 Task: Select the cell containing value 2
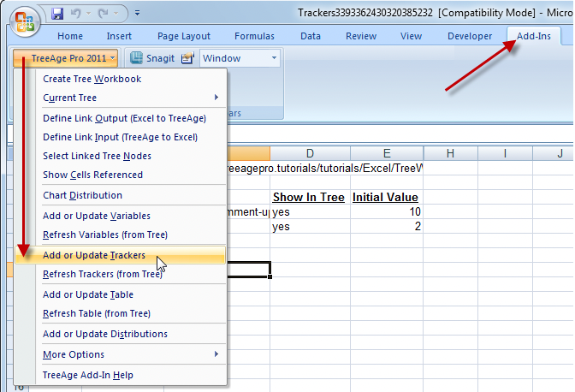tap(387, 226)
